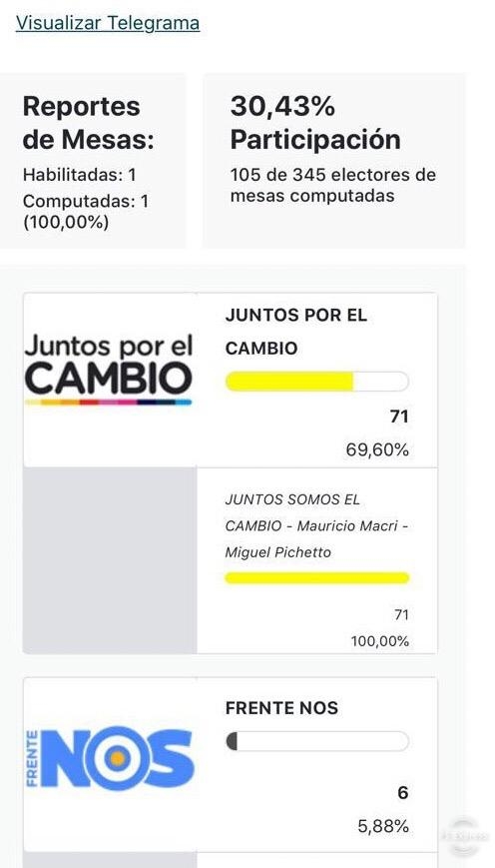This screenshot has width=495, height=868.
Task: Click the full yellow Macri-Pichetto list bar
Action: pos(317,578)
